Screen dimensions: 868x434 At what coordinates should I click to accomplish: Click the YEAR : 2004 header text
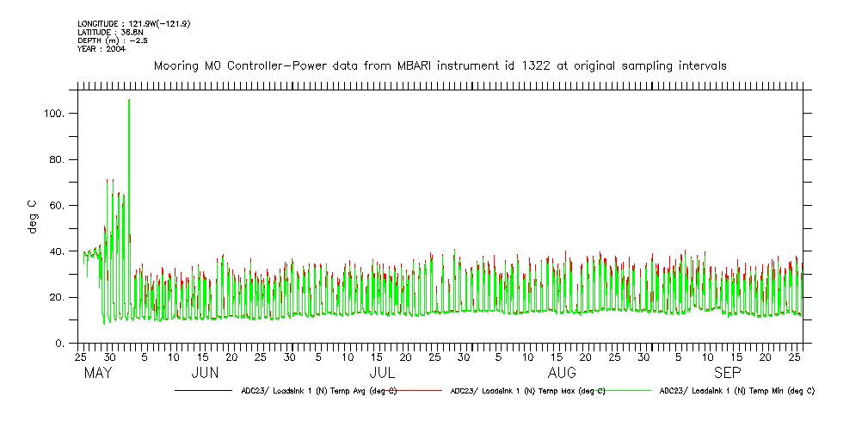(x=101, y=49)
